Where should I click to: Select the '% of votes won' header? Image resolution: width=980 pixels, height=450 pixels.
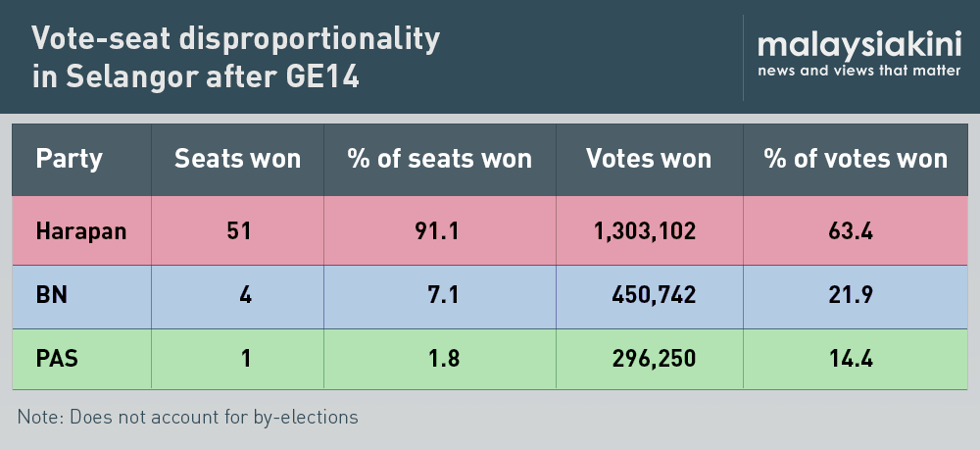(x=856, y=159)
